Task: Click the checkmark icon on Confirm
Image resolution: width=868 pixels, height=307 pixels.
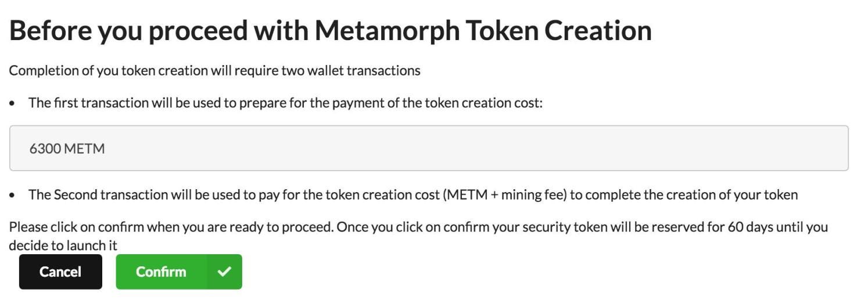Action: [x=224, y=272]
